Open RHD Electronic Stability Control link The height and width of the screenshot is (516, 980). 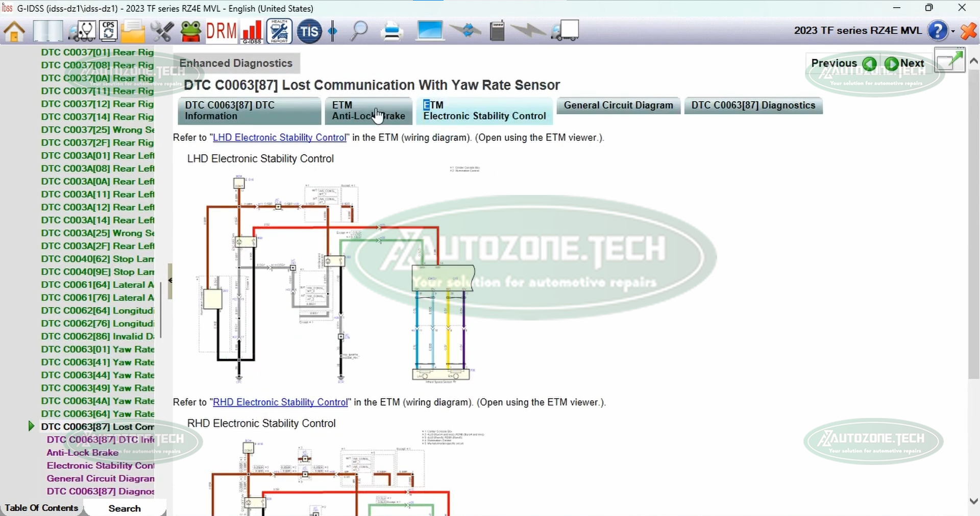point(280,402)
